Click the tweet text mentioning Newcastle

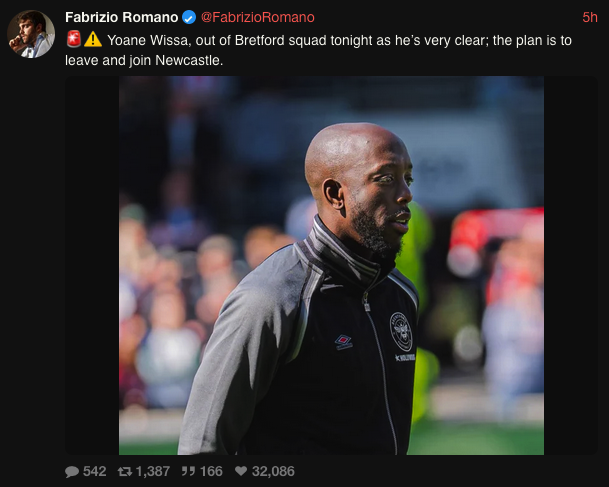click(x=318, y=50)
